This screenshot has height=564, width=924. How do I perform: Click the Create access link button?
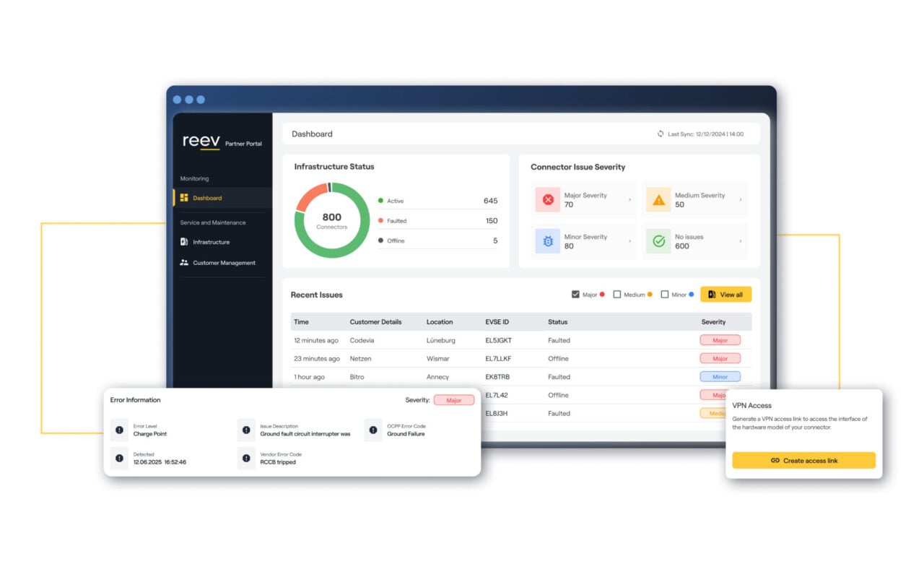803,461
